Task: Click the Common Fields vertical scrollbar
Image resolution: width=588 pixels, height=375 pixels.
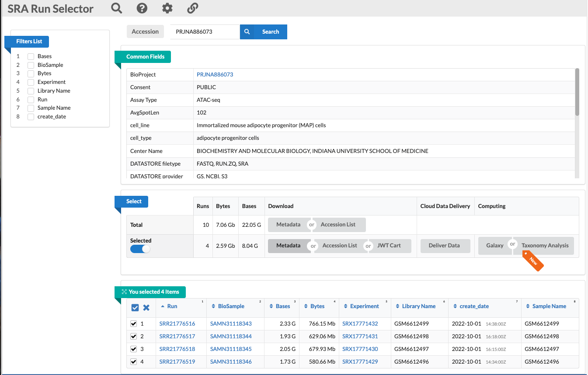Action: tap(577, 92)
